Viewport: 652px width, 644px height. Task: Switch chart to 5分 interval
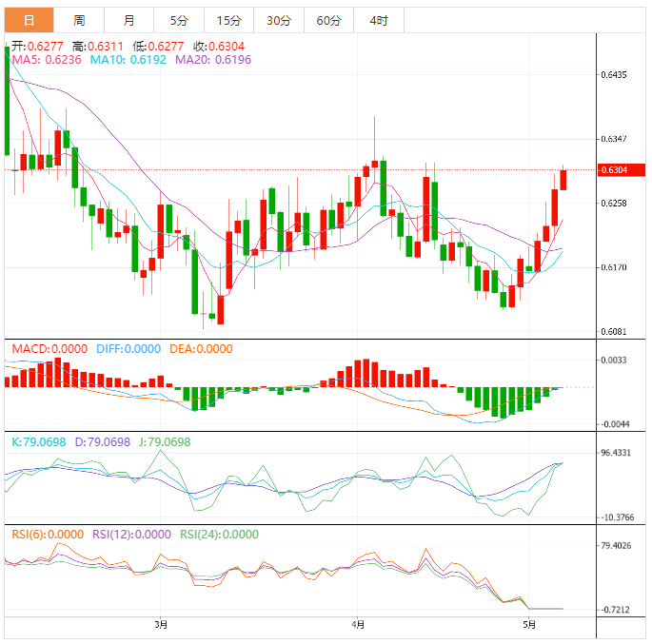(x=179, y=20)
